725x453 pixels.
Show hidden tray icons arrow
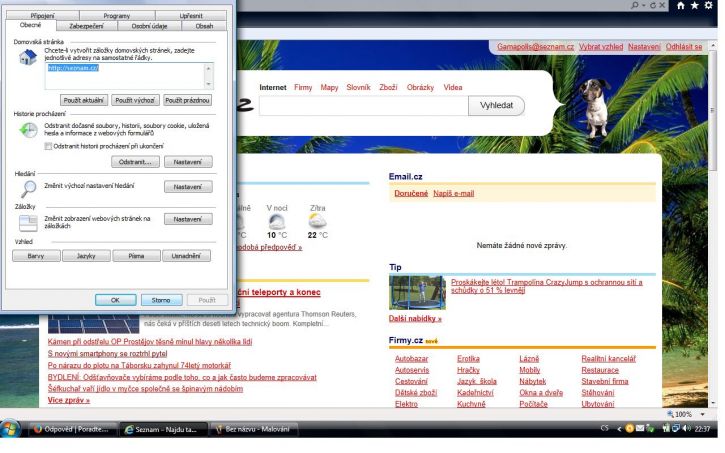(619, 429)
